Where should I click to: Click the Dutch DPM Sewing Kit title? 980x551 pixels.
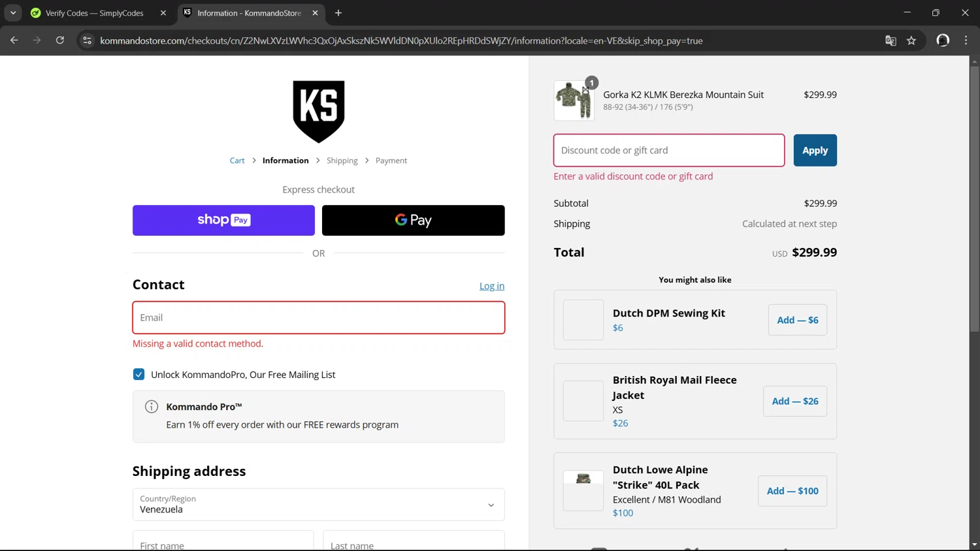click(x=669, y=313)
